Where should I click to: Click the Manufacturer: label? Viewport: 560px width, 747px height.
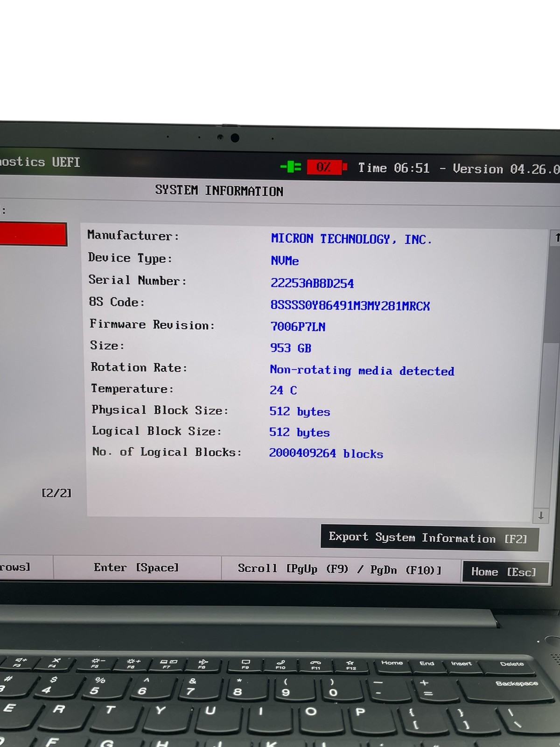pos(133,235)
